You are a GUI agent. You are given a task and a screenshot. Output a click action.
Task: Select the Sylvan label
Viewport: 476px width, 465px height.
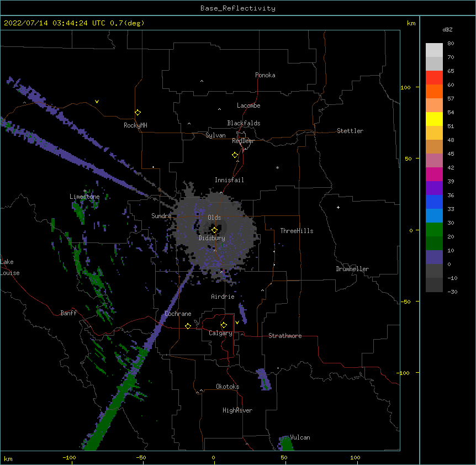[215, 135]
